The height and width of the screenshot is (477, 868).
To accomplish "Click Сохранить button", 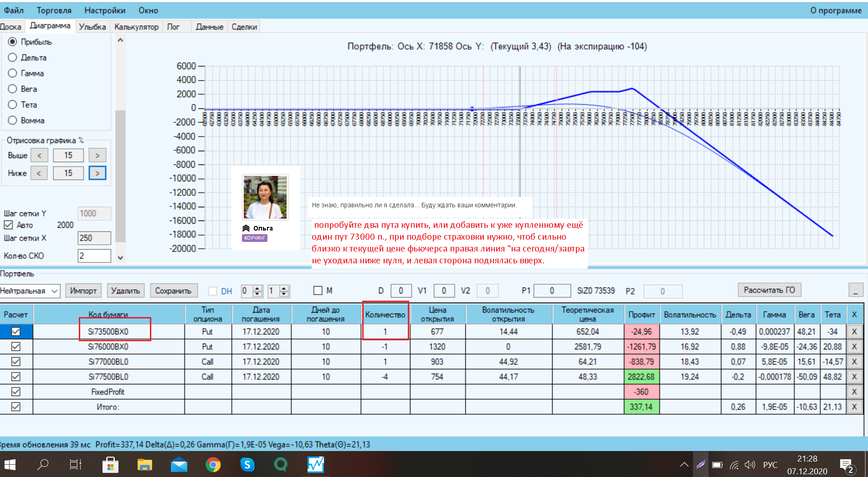I will 173,291.
